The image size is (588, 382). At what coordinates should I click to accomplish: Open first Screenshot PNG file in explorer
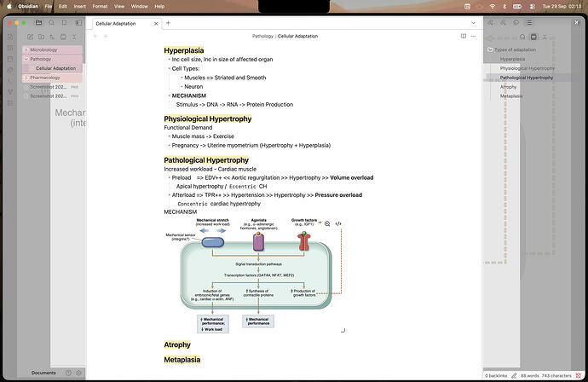52,87
